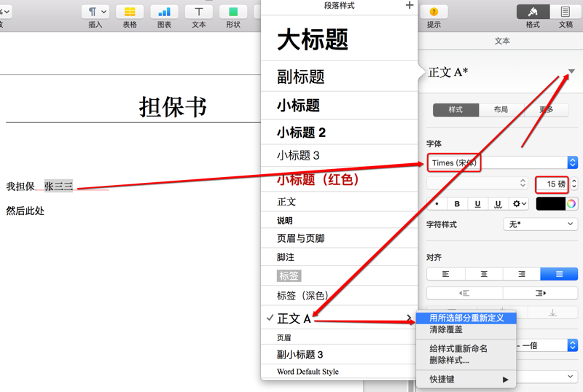Click the Table toolbar icon
The image size is (583, 392).
pyautogui.click(x=130, y=12)
